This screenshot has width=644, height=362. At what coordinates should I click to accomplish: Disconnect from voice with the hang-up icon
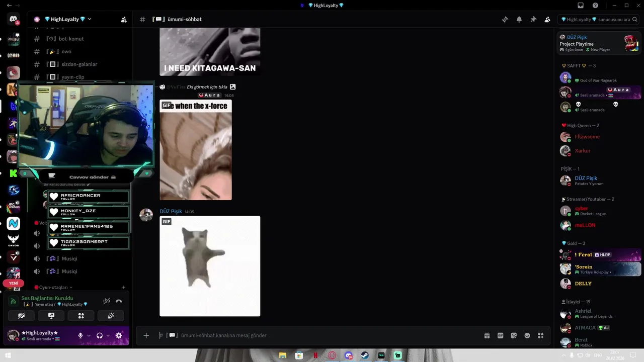[x=119, y=301]
